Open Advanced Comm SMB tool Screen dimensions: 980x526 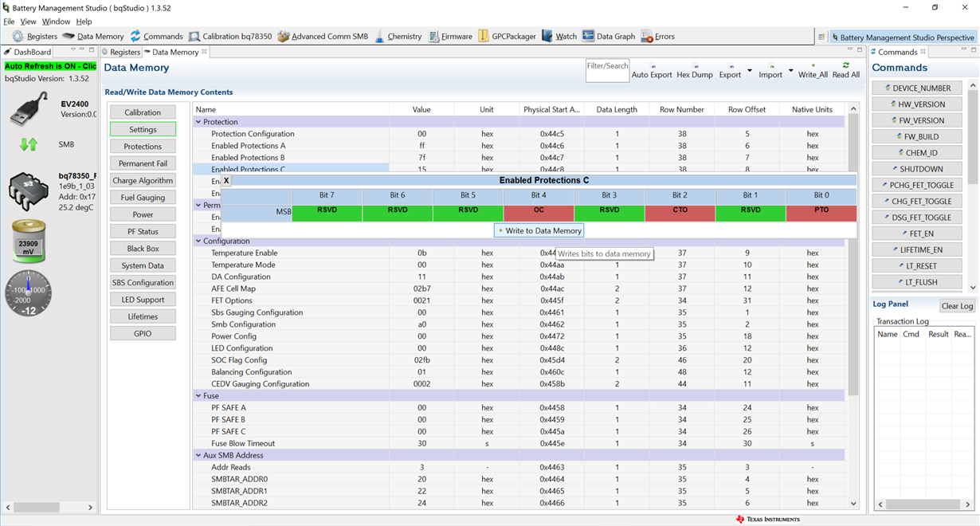click(x=323, y=37)
